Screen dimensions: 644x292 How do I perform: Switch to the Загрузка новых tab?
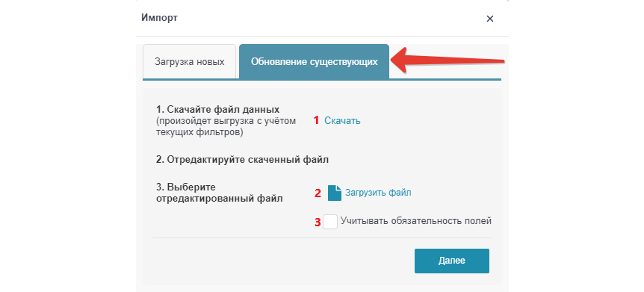189,62
